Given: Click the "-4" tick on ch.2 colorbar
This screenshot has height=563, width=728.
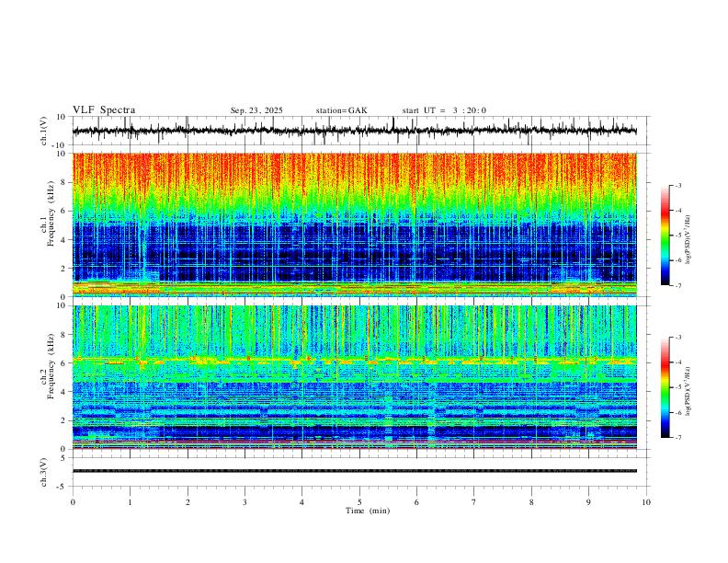Looking at the screenshot, I should (x=677, y=362).
